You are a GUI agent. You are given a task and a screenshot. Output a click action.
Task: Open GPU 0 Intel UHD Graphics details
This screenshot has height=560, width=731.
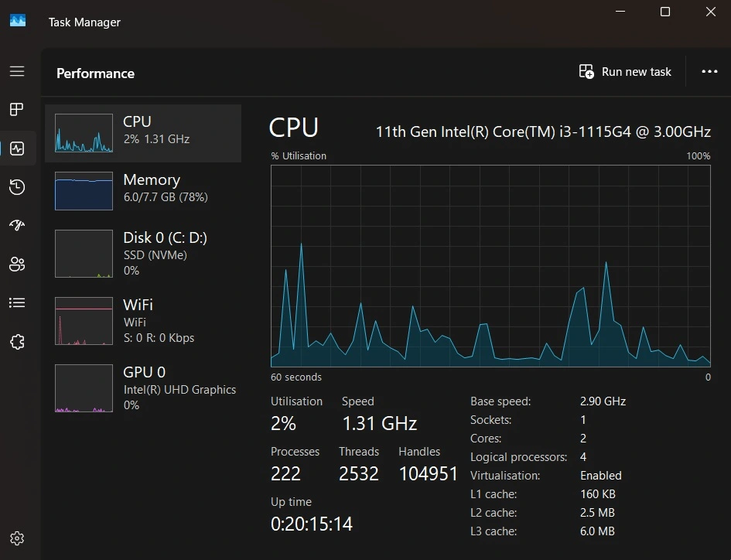(143, 388)
